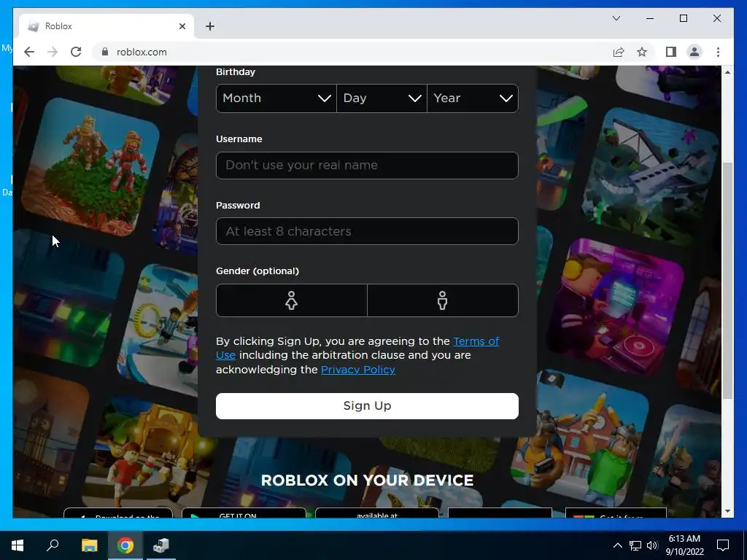Image resolution: width=747 pixels, height=560 pixels.
Task: Open the Month birthday dropdown
Action: (x=276, y=98)
